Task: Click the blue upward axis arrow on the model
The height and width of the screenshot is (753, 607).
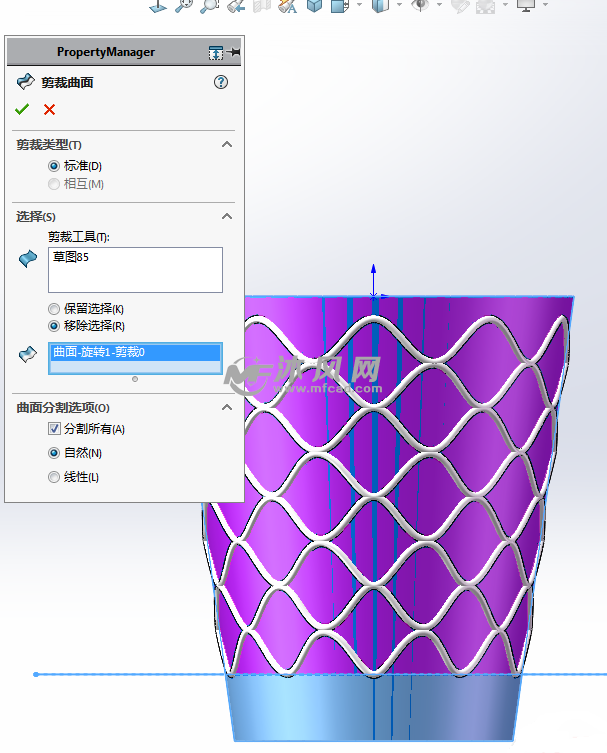Action: (373, 280)
